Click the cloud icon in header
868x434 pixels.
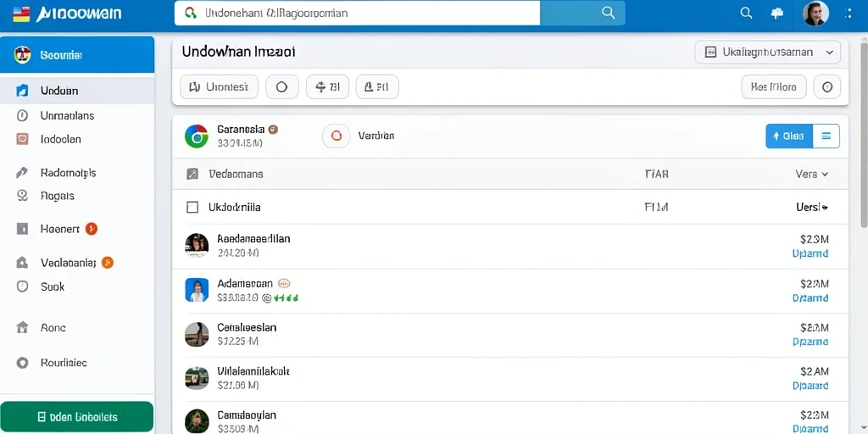(777, 14)
